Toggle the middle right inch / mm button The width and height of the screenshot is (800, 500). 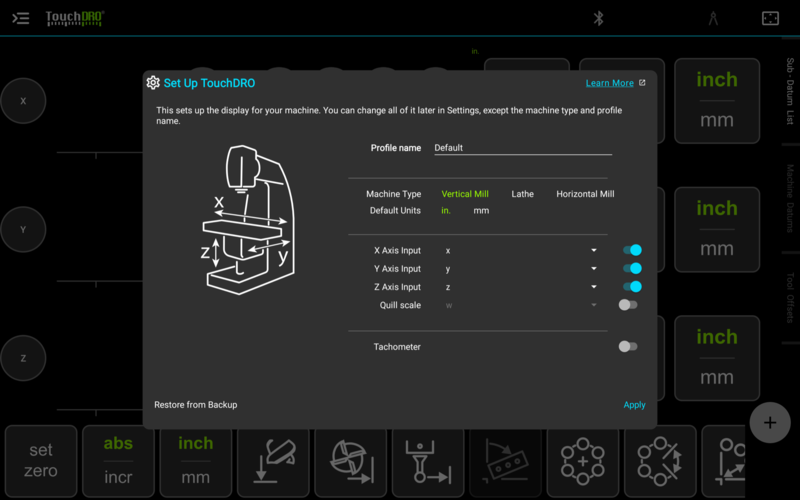point(717,230)
